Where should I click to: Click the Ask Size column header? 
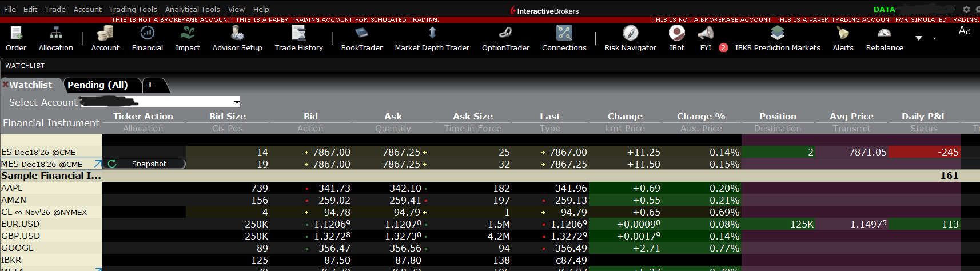[472, 116]
